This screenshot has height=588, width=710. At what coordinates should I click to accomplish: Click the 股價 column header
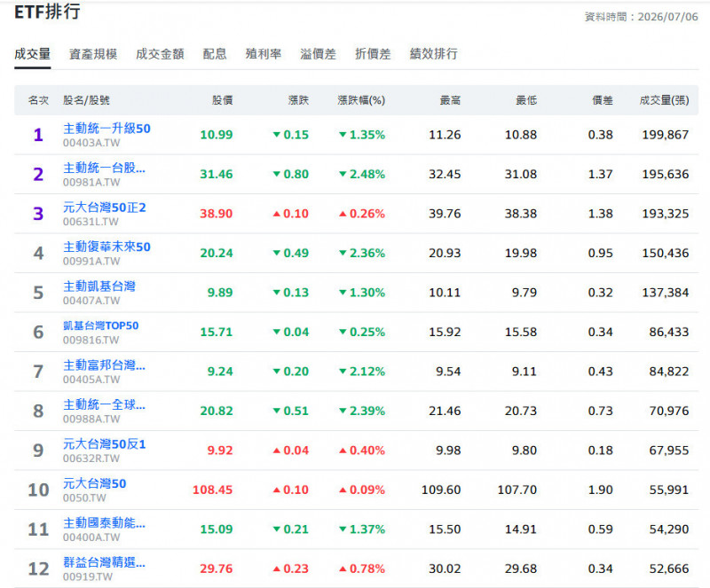pos(223,100)
